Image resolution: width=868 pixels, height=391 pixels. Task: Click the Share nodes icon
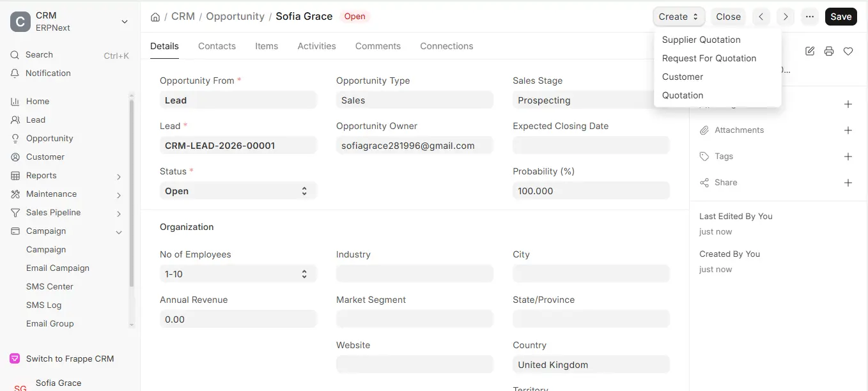704,183
